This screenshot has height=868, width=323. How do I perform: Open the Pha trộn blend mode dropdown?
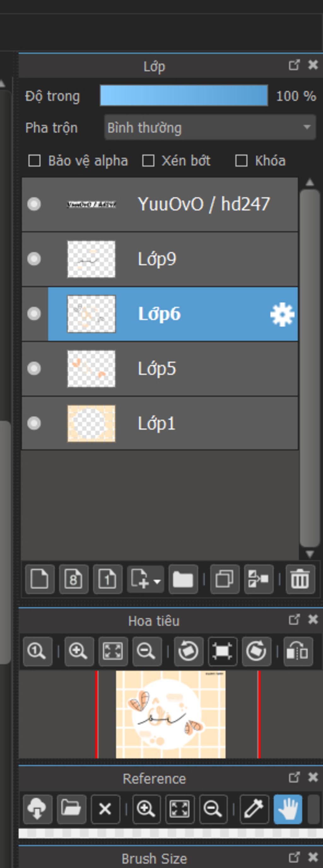210,127
